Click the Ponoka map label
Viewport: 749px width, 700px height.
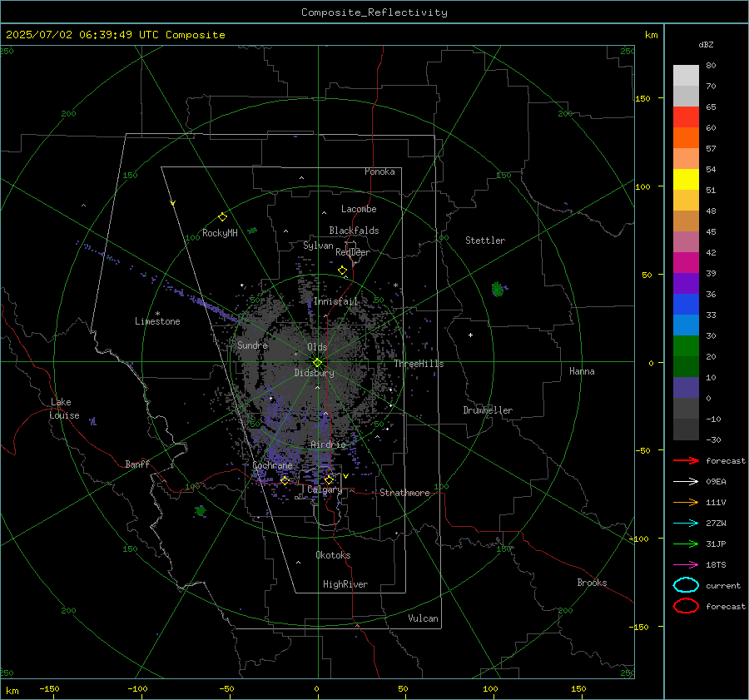[379, 171]
